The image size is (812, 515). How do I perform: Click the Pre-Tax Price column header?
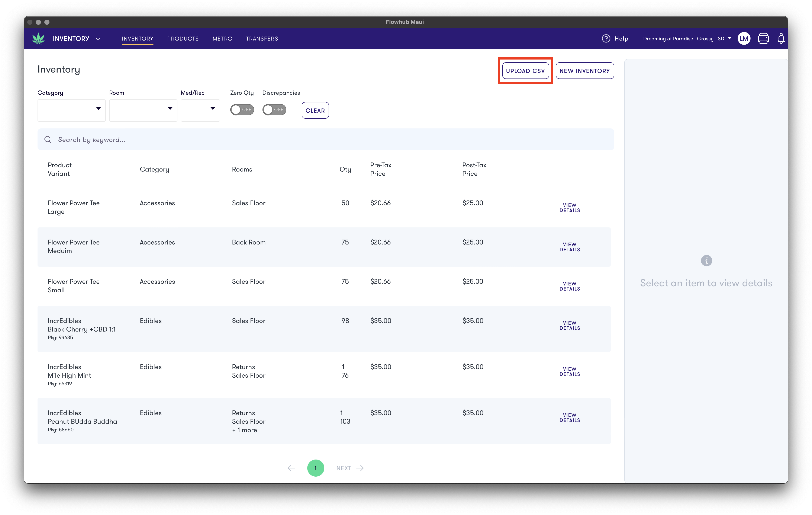(381, 169)
